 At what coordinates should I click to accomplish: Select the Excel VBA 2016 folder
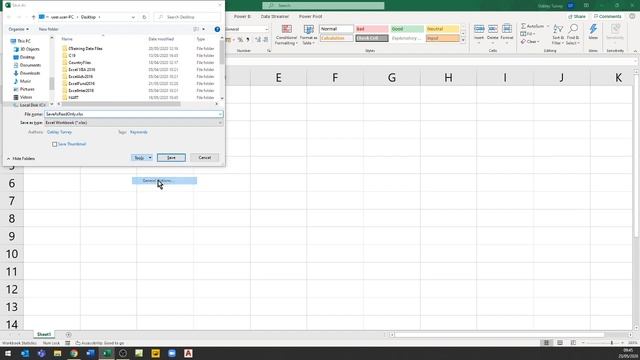82,69
